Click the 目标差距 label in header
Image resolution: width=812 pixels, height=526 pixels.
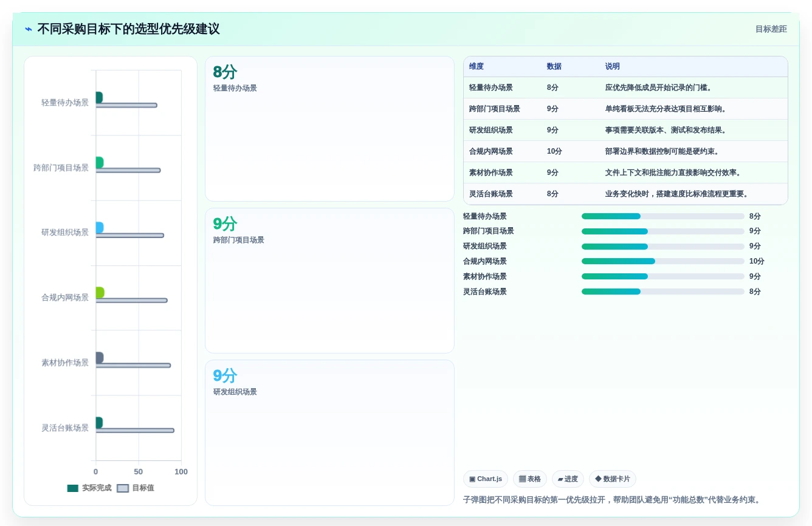771,29
